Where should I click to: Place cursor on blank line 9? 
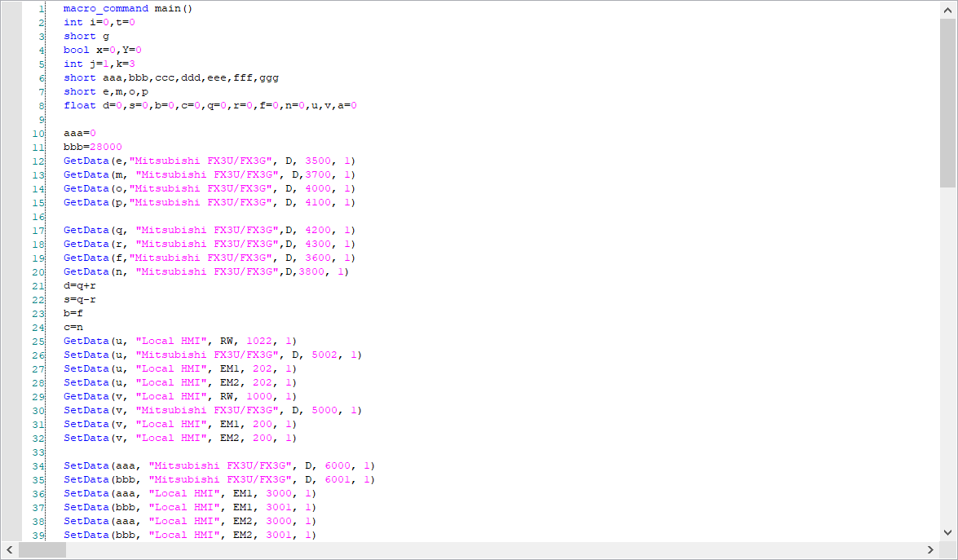coord(245,120)
